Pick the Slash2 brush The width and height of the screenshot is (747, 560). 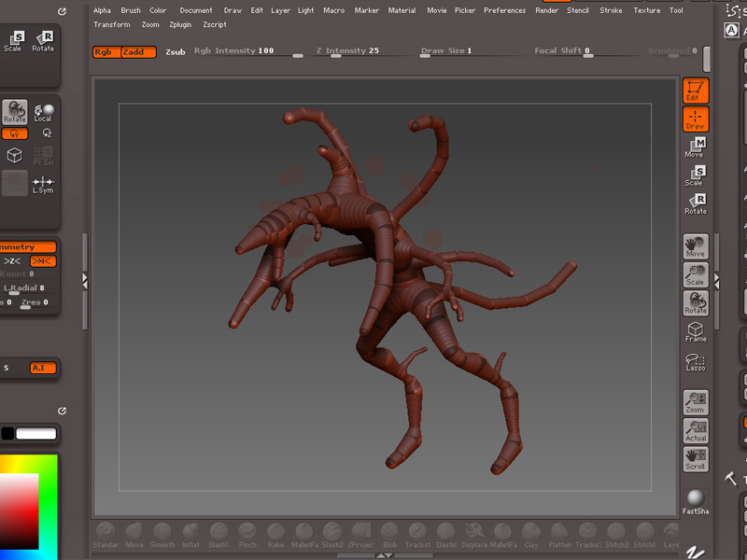[332, 535]
